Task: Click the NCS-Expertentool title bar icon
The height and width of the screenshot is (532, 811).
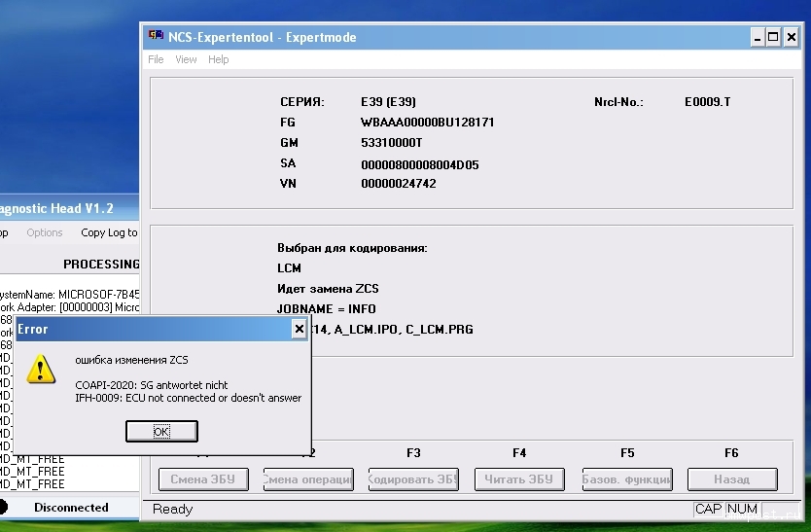Action: coord(154,37)
